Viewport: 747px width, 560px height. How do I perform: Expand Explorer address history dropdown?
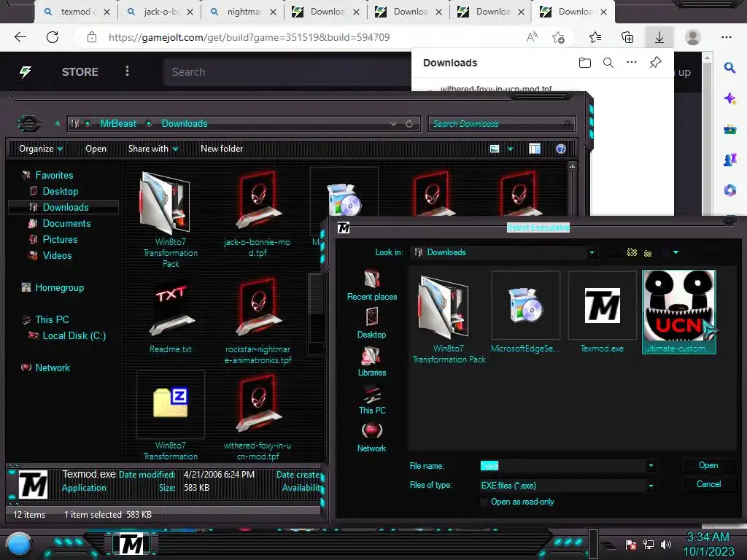393,124
